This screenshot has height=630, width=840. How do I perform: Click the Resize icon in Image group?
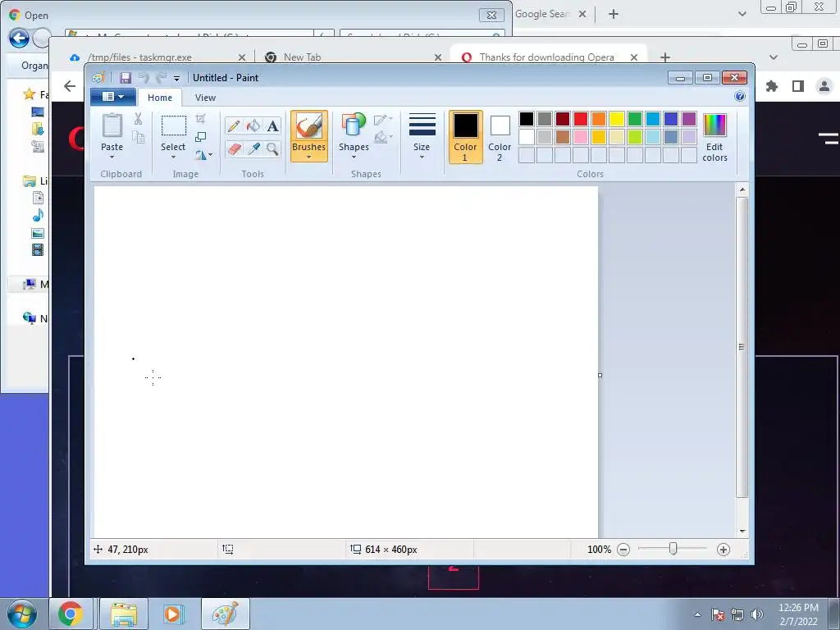[200, 137]
